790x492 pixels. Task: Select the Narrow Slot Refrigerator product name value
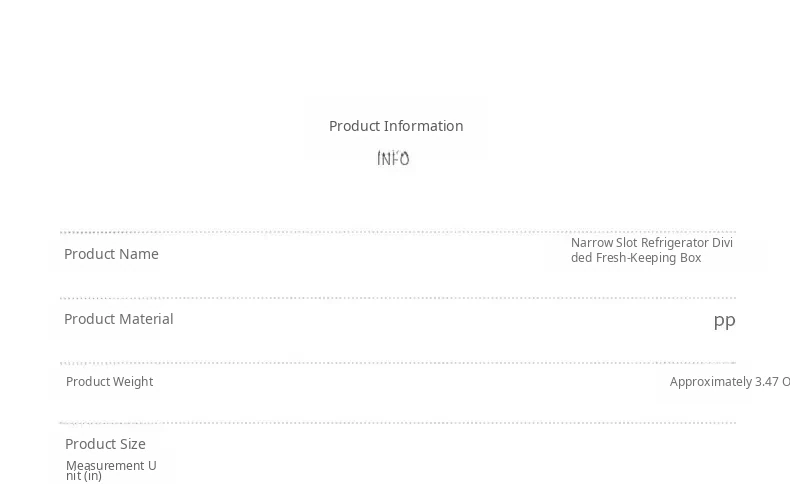(652, 250)
